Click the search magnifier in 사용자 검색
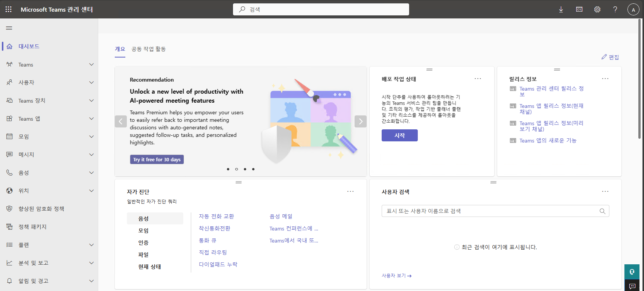This screenshot has width=644, height=291. pos(602,211)
